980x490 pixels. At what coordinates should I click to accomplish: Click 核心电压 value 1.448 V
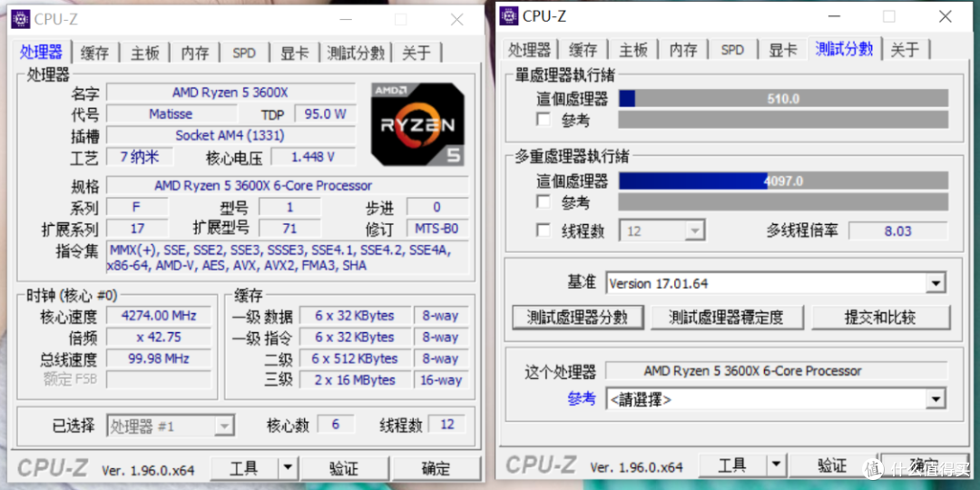(313, 156)
